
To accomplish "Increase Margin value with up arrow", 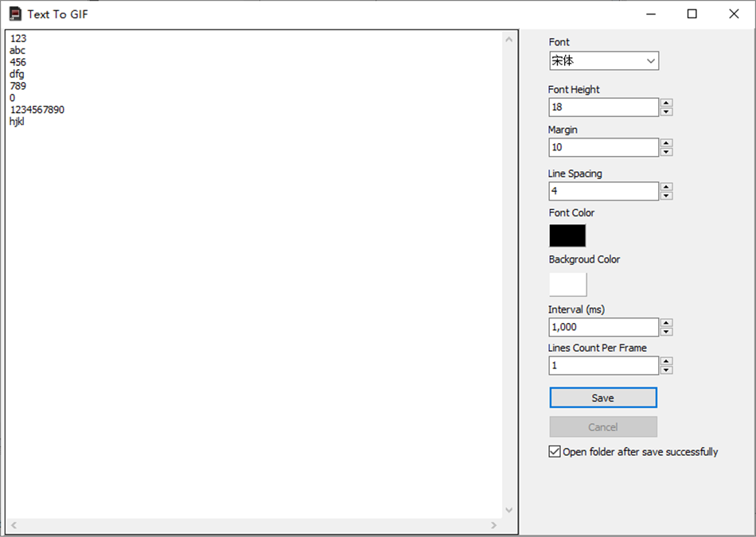I will pyautogui.click(x=666, y=143).
